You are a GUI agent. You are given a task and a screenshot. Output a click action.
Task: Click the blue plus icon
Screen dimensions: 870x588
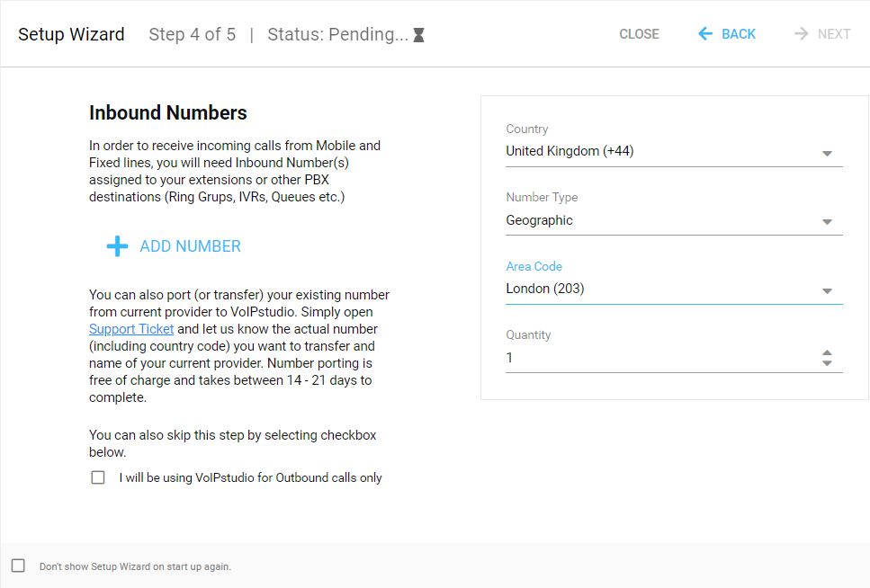click(x=117, y=246)
